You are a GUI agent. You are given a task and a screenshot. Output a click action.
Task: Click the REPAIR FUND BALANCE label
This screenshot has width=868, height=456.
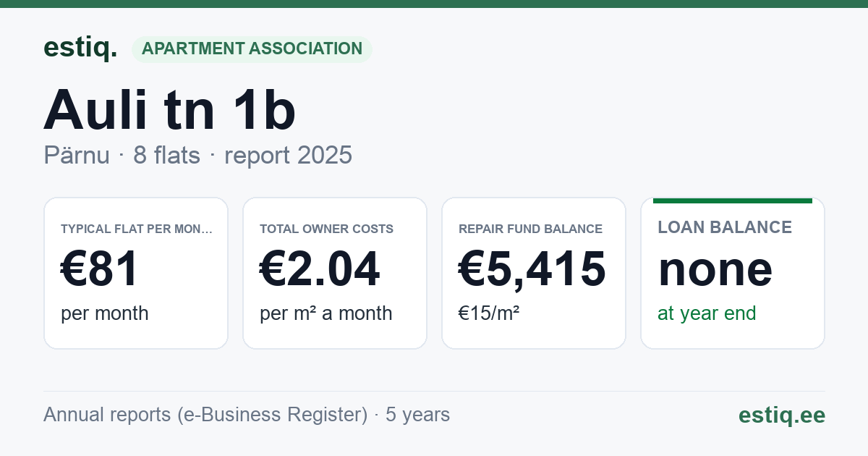[530, 229]
